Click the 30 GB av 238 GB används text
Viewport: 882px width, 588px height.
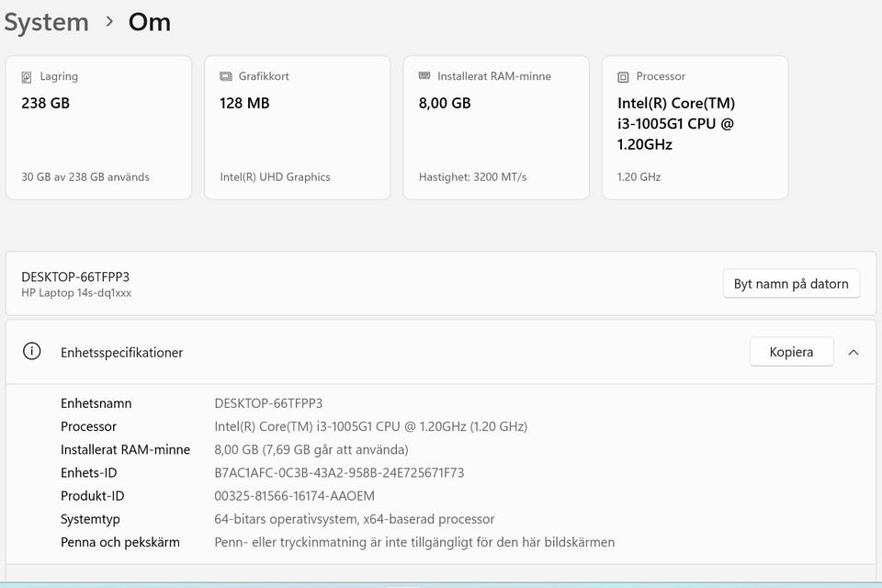tap(85, 176)
